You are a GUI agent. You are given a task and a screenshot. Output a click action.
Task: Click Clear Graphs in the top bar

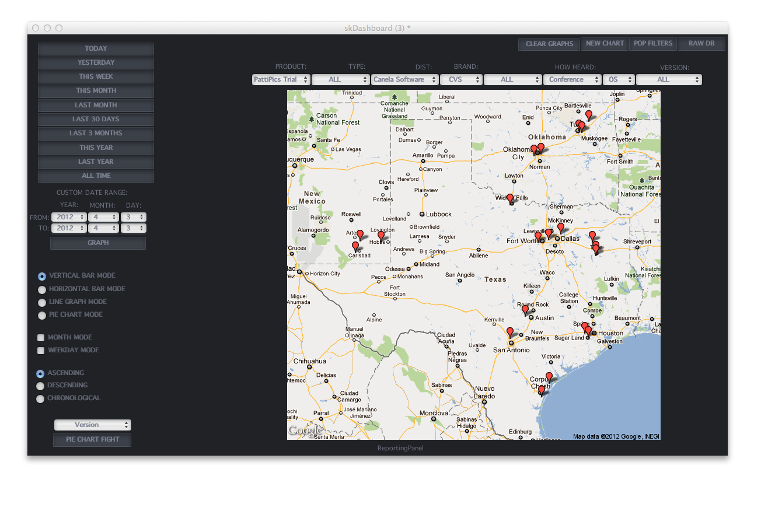(x=549, y=44)
